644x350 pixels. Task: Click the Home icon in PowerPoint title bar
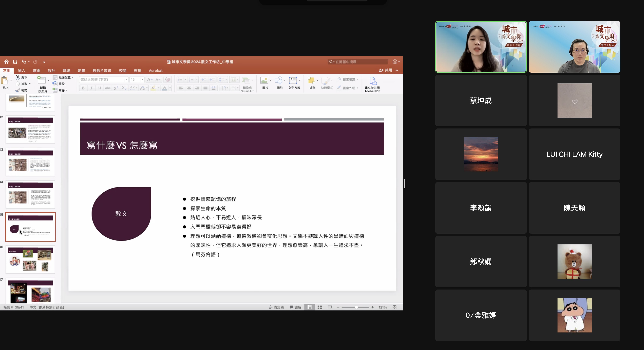pos(6,62)
